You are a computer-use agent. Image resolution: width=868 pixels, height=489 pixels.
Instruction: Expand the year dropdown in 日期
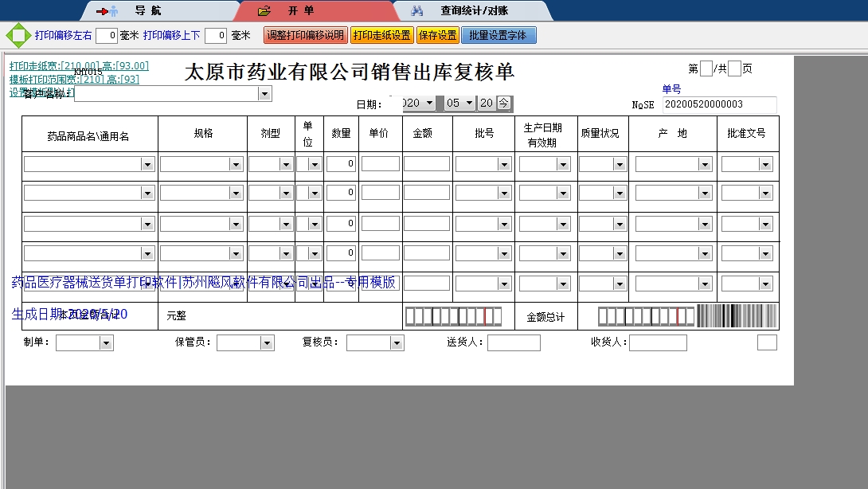[x=430, y=103]
